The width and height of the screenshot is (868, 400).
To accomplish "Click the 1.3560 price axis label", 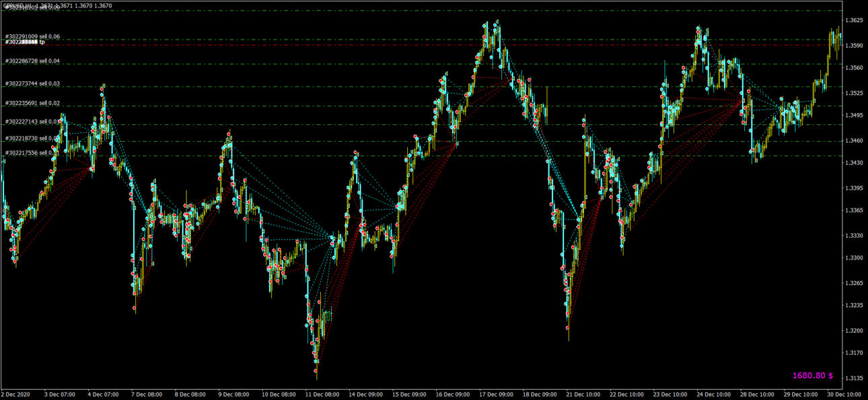I will [855, 68].
